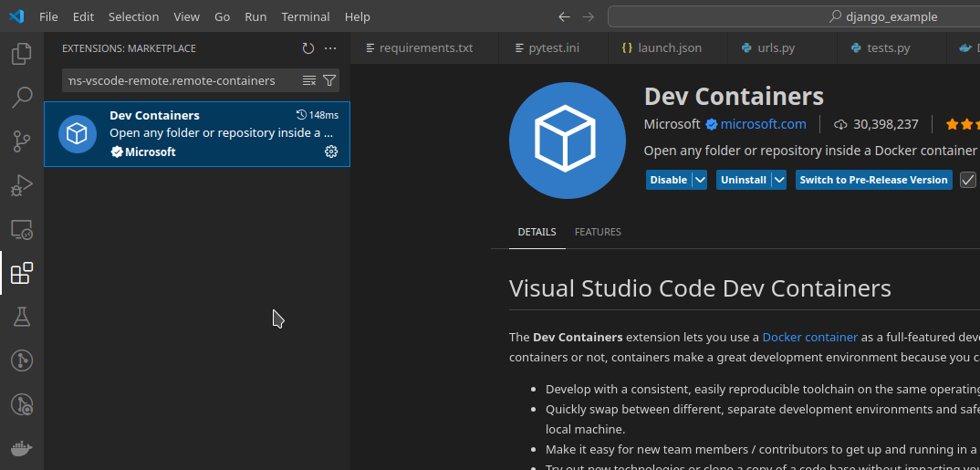Click the django_example command center search
The width and height of the screenshot is (980, 470).
coord(794,16)
